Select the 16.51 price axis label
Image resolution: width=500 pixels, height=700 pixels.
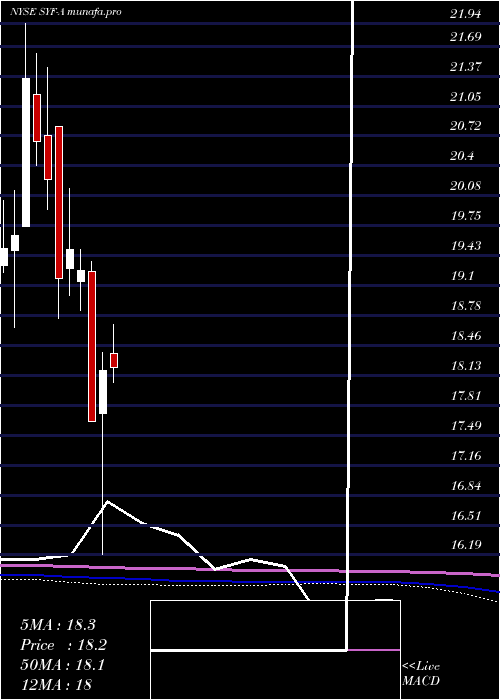[466, 517]
